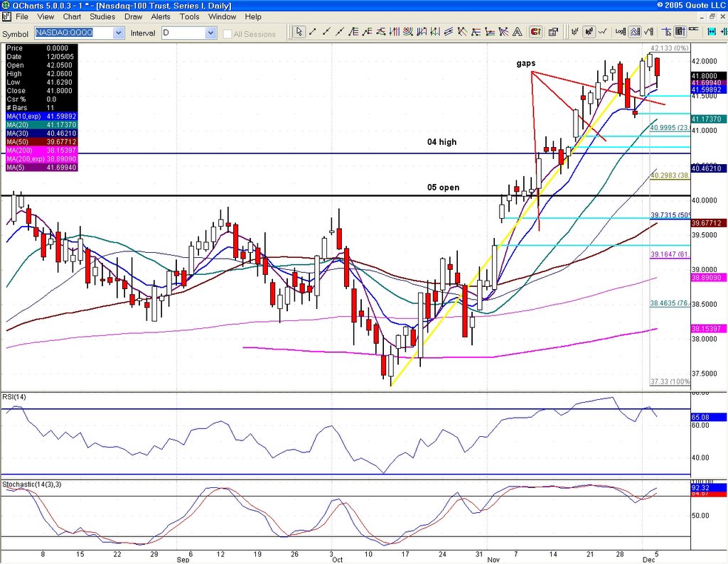This screenshot has height=564, width=728.
Task: Switch to candlestick chart style
Action: point(589,31)
